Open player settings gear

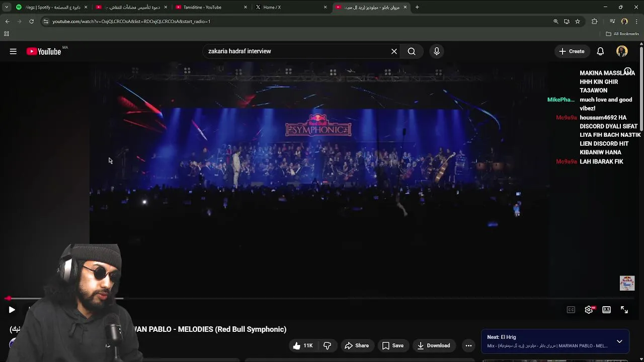pyautogui.click(x=589, y=310)
